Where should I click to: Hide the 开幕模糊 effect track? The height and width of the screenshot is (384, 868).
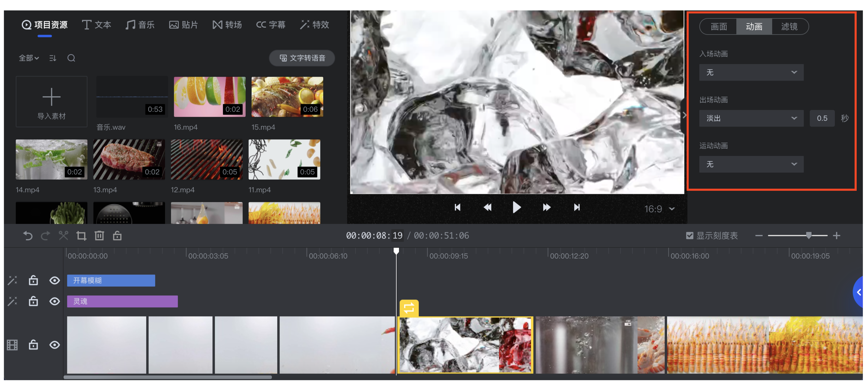pos(55,280)
